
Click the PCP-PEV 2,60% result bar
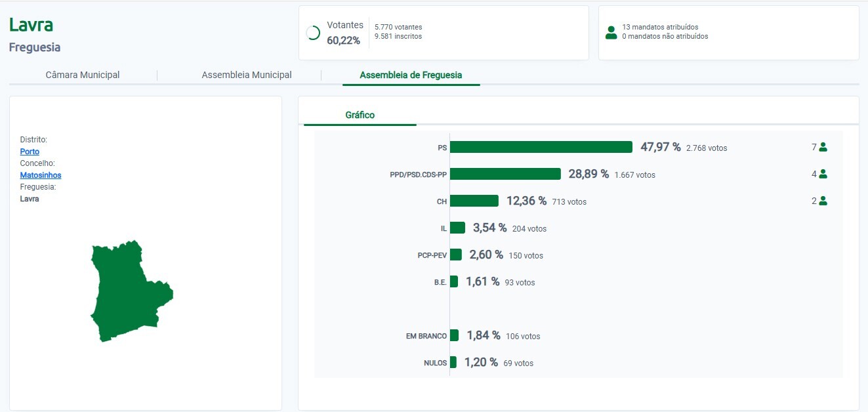(456, 255)
